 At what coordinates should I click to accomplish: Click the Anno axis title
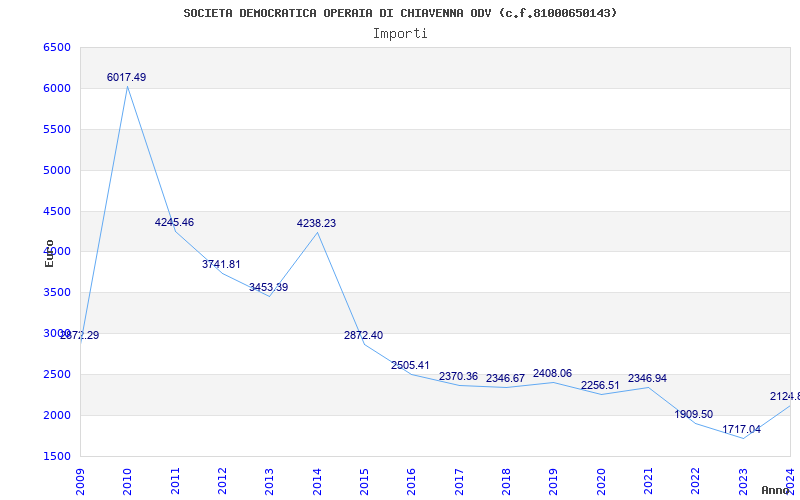click(774, 490)
